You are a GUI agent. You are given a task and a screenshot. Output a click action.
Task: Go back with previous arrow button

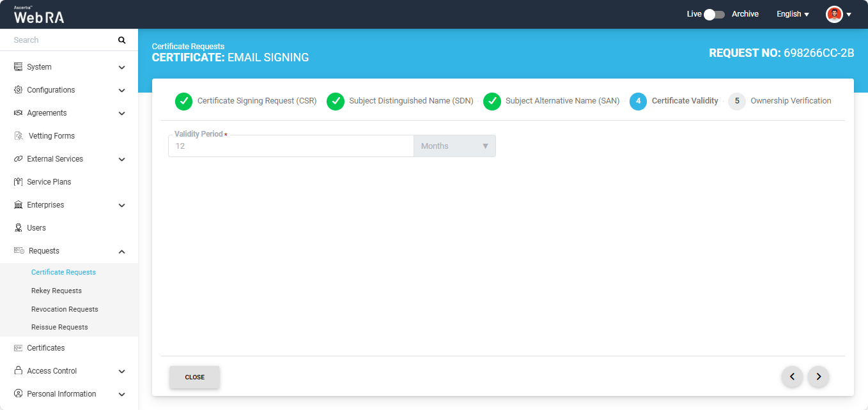coord(792,377)
